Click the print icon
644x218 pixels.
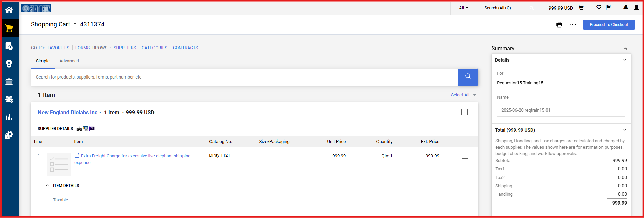coord(559,25)
